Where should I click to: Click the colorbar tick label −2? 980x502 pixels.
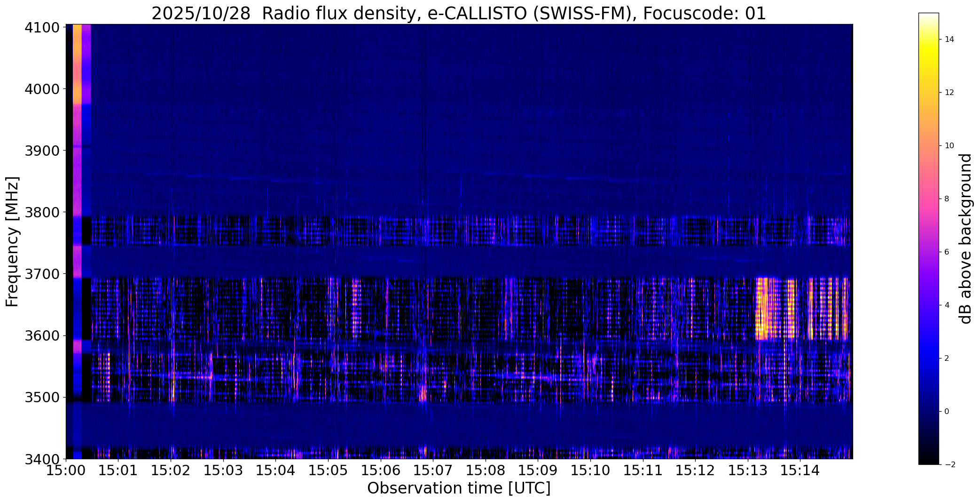(x=949, y=465)
